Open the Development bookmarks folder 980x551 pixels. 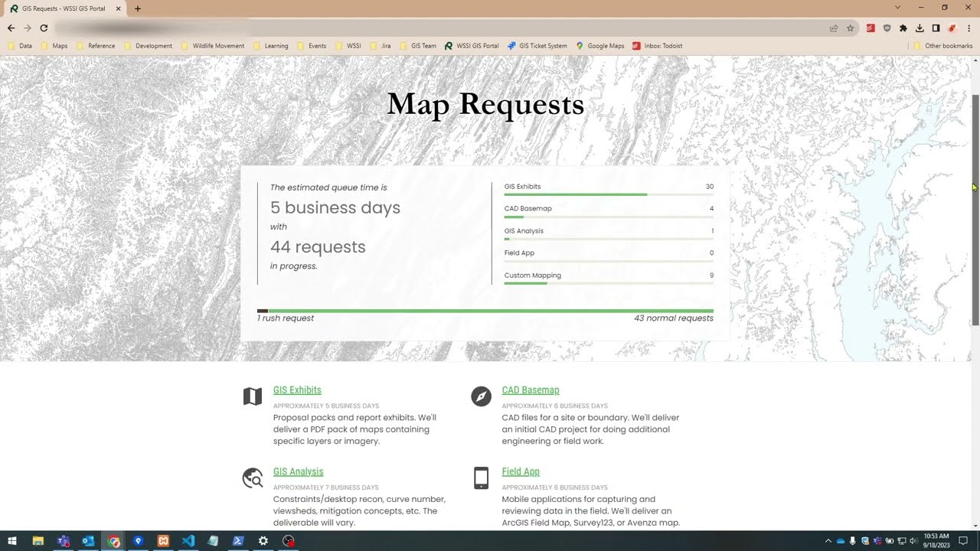pyautogui.click(x=148, y=46)
